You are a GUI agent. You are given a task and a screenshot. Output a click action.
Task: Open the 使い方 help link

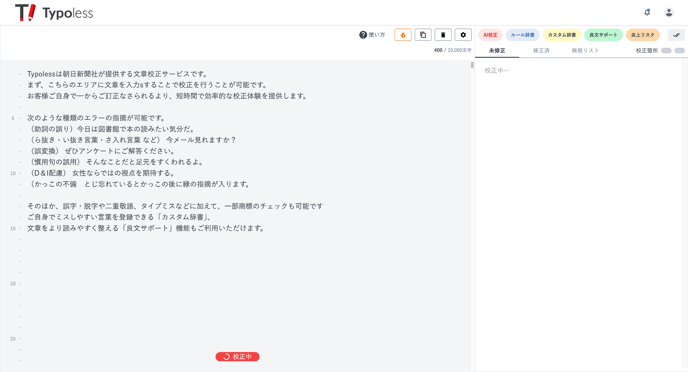(372, 35)
